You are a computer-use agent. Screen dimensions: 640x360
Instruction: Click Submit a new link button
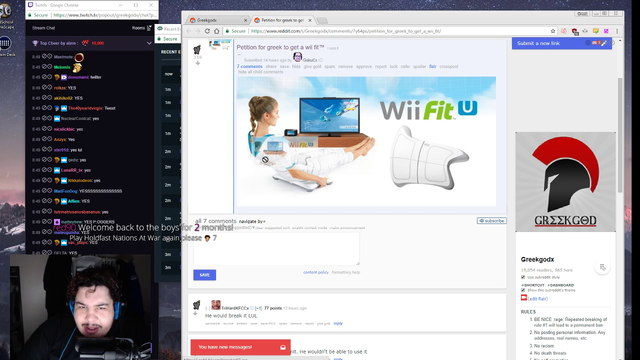click(562, 43)
